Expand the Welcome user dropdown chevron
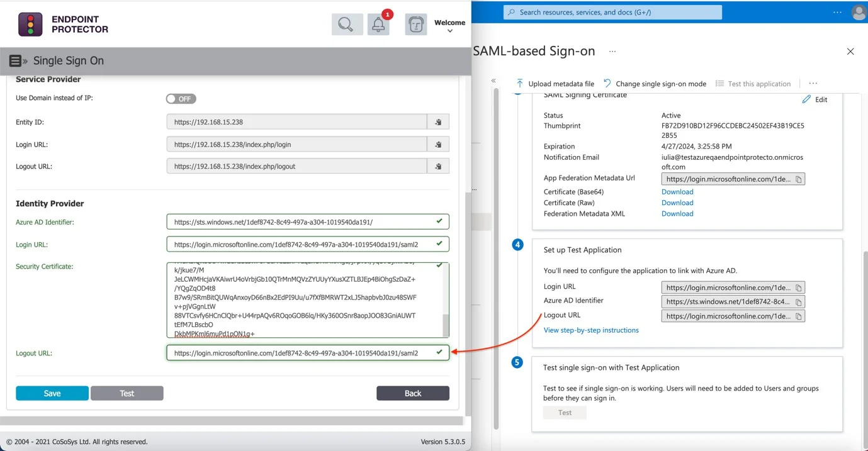Screen dimensions: 868x451 (x=450, y=31)
